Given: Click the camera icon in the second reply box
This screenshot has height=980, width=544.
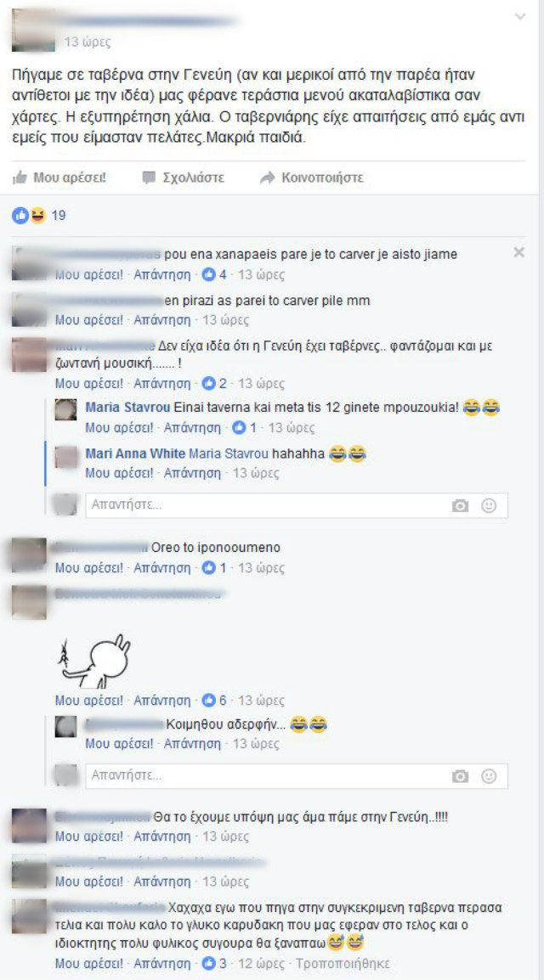Looking at the screenshot, I should [460, 776].
